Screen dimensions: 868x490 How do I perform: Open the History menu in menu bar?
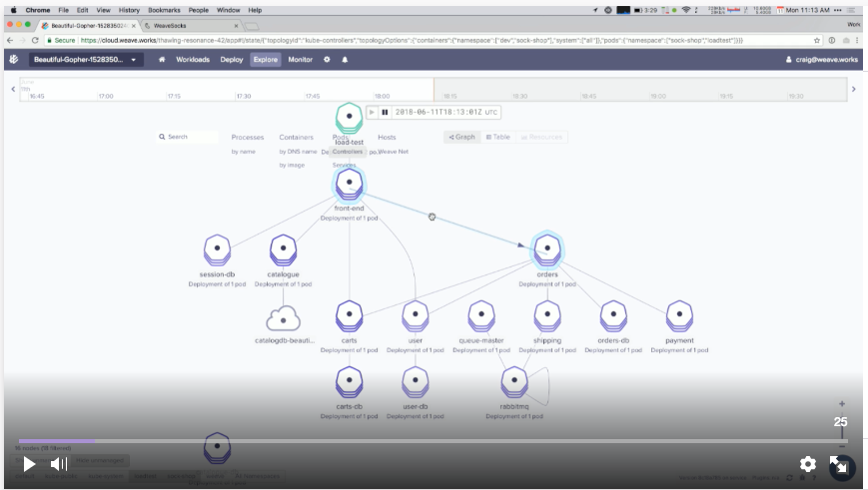pyautogui.click(x=129, y=10)
